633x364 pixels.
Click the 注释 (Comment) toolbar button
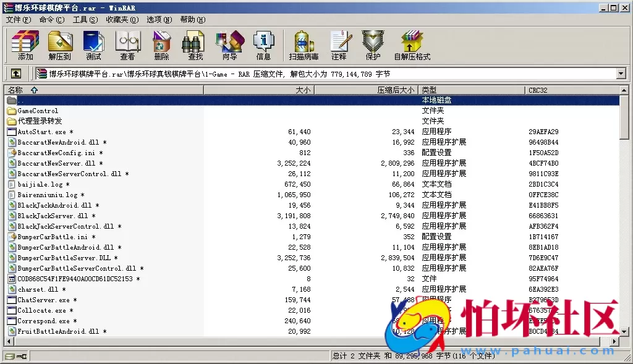(x=341, y=44)
